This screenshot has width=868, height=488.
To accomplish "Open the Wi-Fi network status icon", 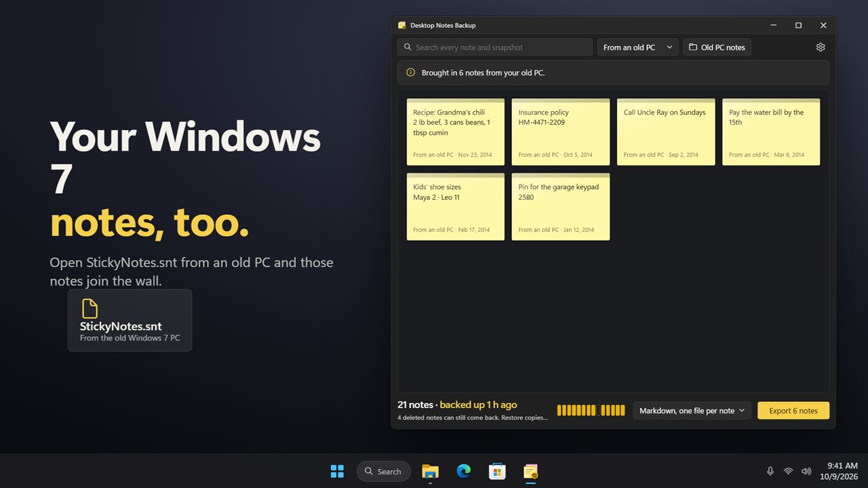I will pyautogui.click(x=788, y=471).
